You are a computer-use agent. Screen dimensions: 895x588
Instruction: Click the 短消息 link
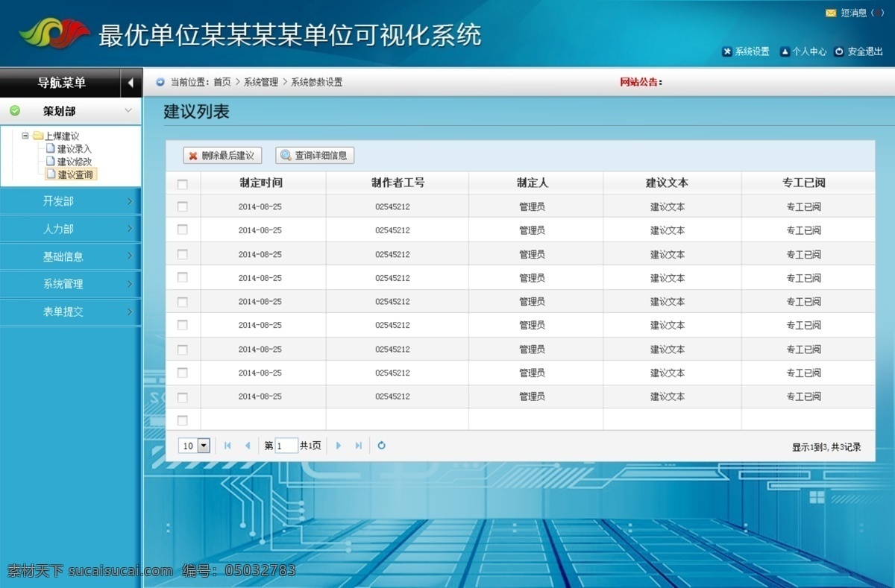click(854, 13)
